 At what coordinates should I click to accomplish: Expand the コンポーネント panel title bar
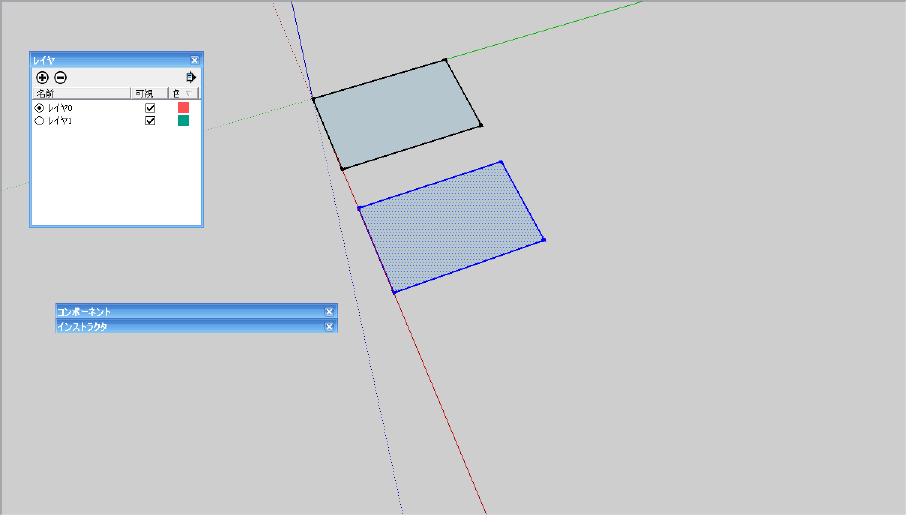click(x=191, y=312)
